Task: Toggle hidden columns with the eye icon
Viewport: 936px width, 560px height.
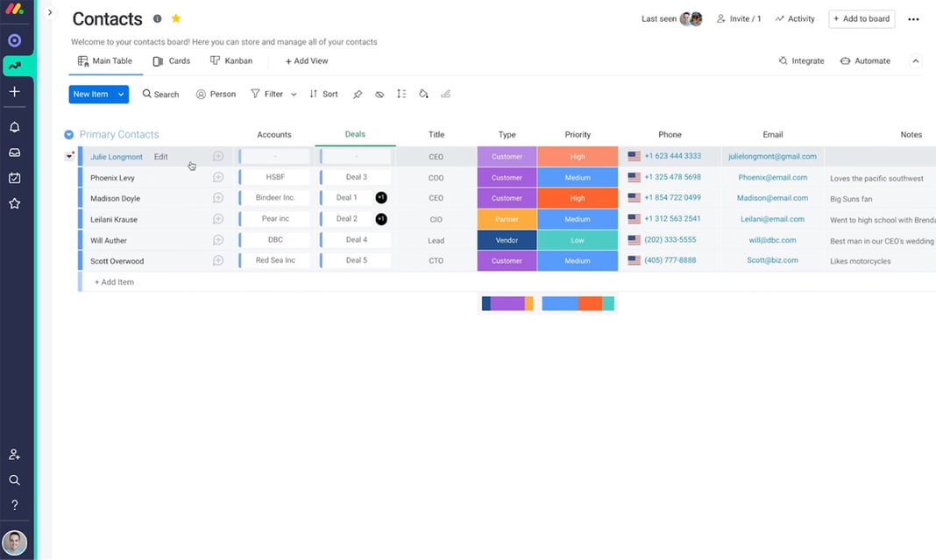Action: click(379, 94)
